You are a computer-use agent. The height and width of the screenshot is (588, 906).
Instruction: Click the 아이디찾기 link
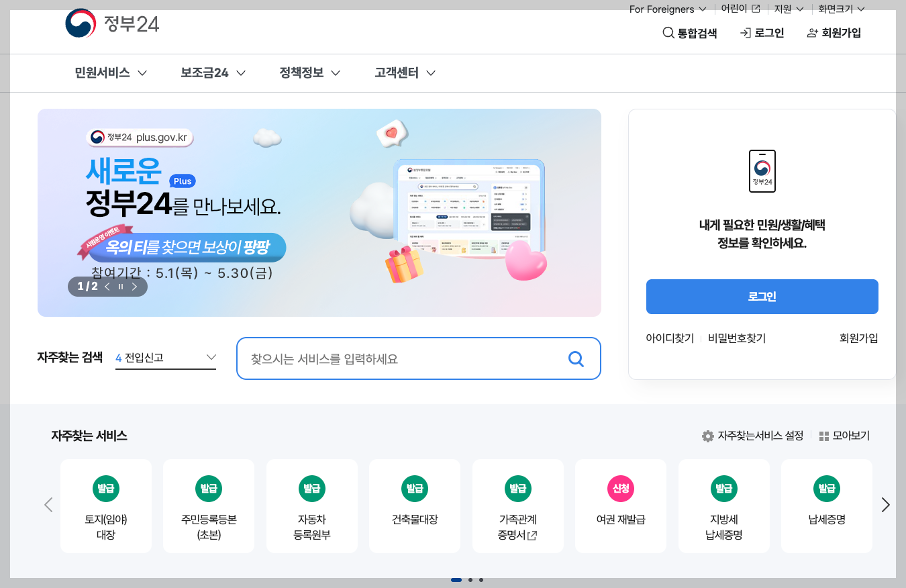(669, 338)
